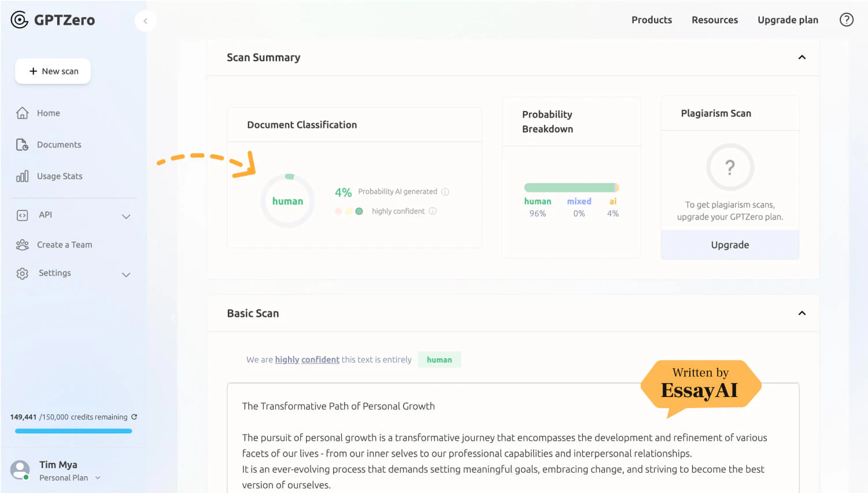868x493 pixels.
Task: Refresh credits with the reload icon
Action: click(134, 417)
